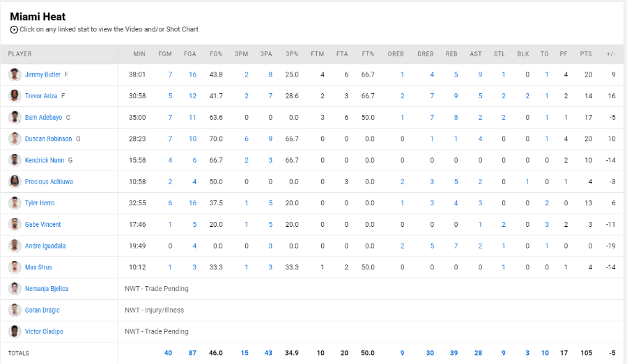Open Kendrick Nunn's player link

point(45,160)
